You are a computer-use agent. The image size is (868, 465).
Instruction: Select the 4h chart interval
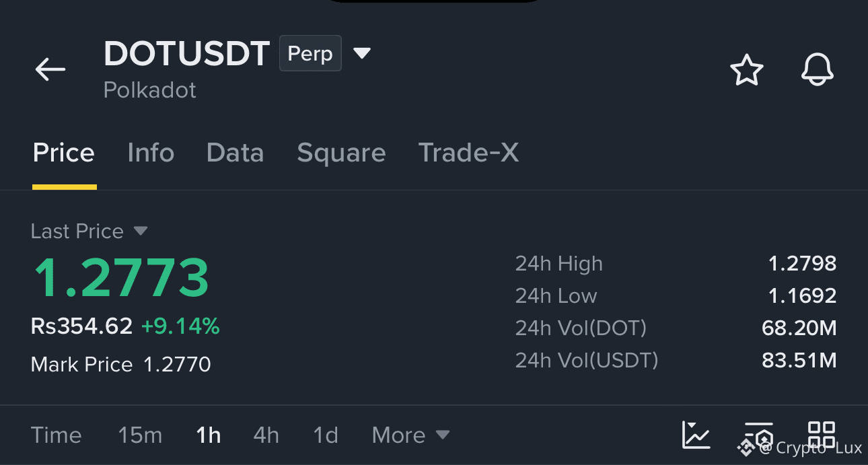click(266, 435)
